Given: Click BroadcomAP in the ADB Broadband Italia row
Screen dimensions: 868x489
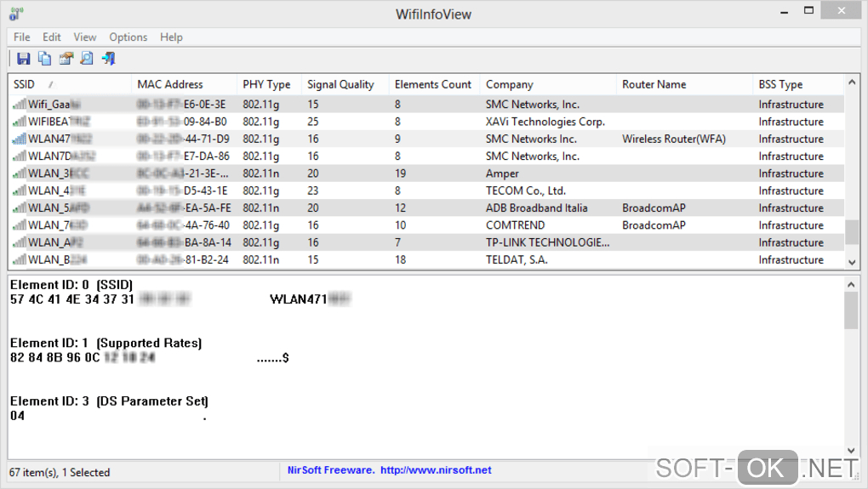Looking at the screenshot, I should [654, 208].
